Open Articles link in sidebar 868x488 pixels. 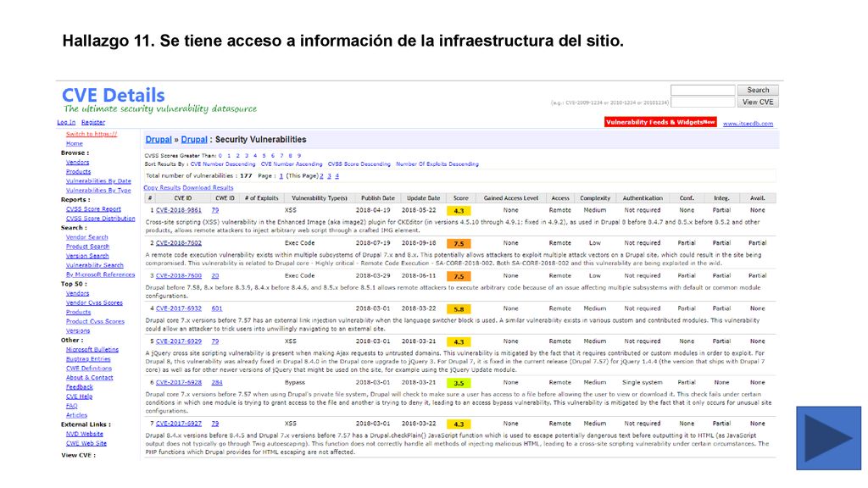[76, 415]
